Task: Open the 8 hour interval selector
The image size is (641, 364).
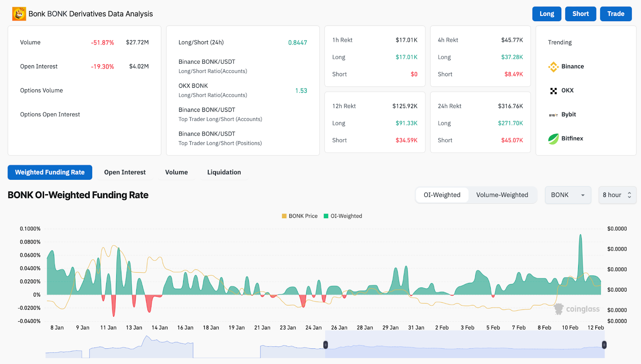Action: tap(617, 195)
